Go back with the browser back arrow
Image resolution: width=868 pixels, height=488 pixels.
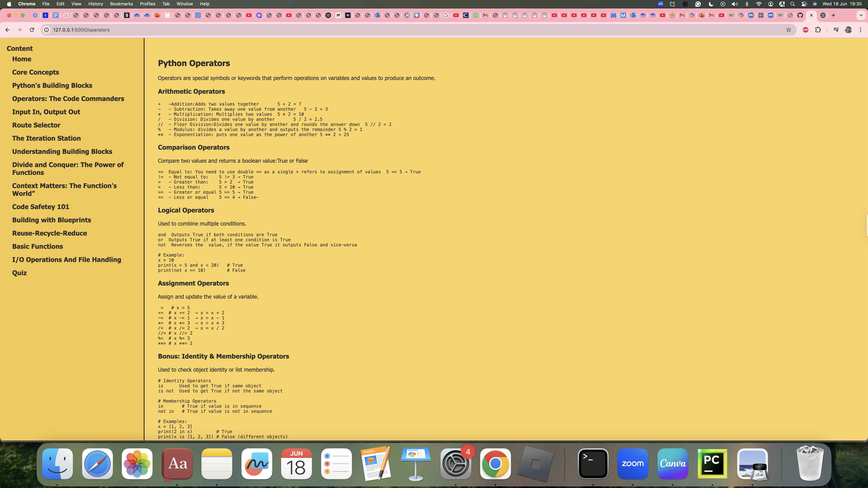click(7, 30)
